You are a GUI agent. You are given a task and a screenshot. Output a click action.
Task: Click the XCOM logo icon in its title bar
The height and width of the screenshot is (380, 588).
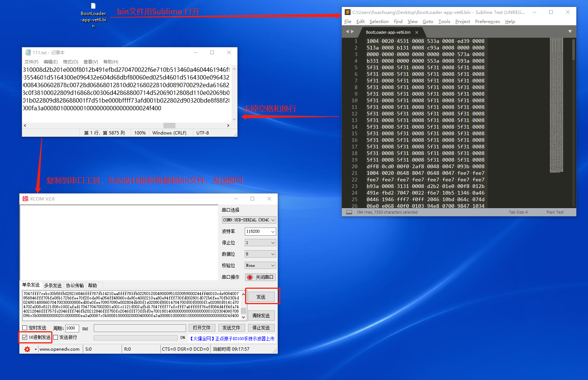(26, 199)
